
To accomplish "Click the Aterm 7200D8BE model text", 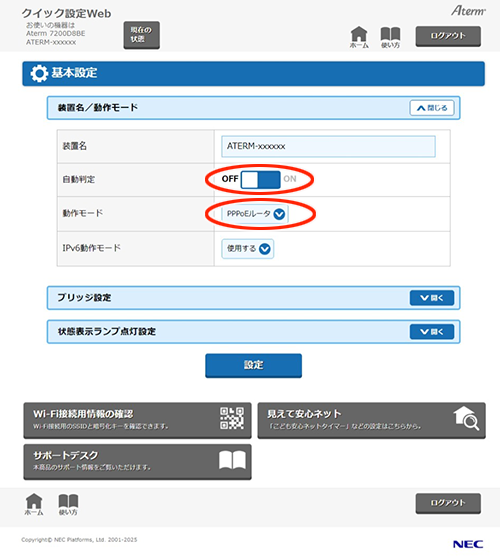I will (56, 33).
